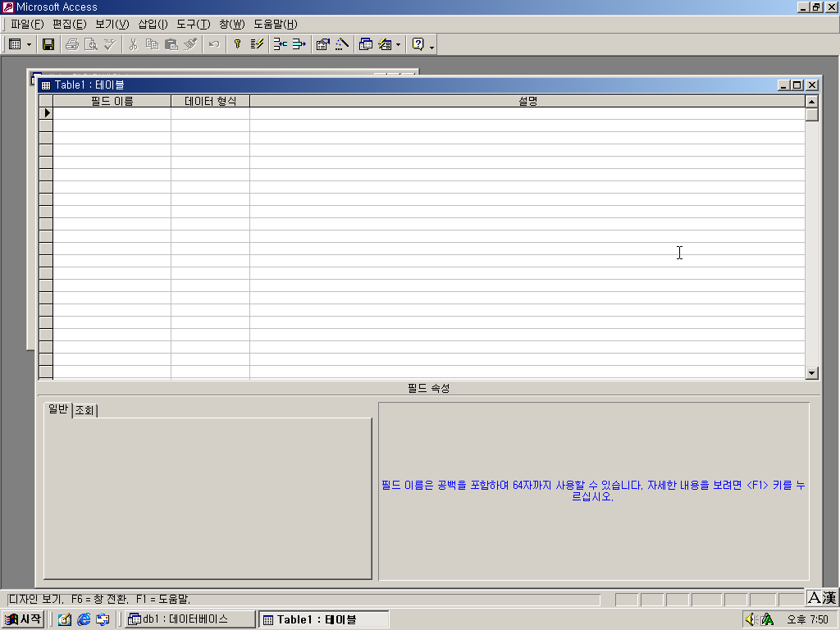Select current row via its arrow row selector
840x630 pixels.
[x=46, y=113]
